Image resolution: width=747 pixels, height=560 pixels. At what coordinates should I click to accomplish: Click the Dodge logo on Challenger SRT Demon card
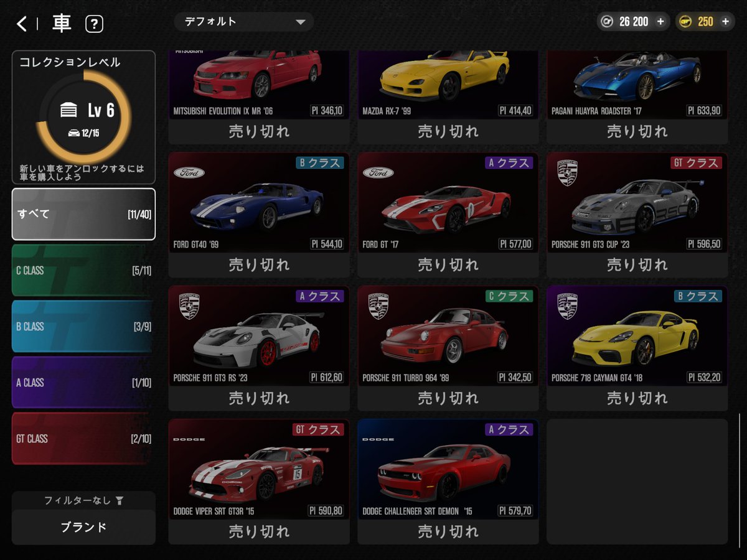click(x=378, y=439)
